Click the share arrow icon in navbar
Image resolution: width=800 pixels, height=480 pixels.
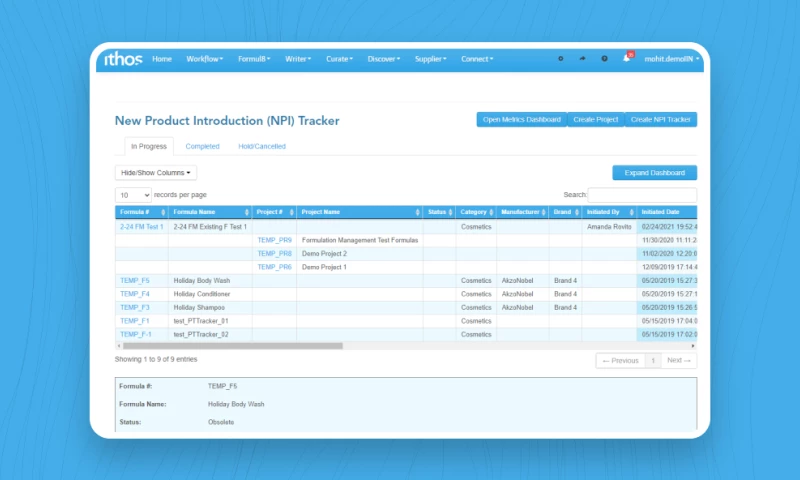[x=582, y=59]
